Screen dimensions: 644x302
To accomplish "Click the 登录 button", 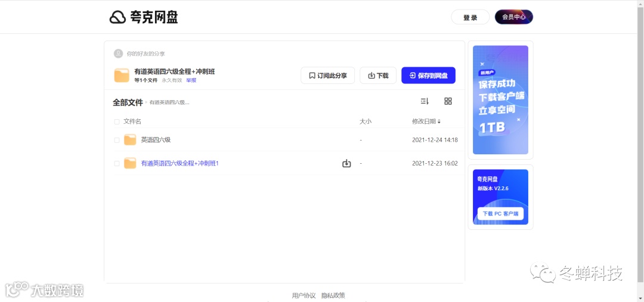I will pyautogui.click(x=470, y=17).
